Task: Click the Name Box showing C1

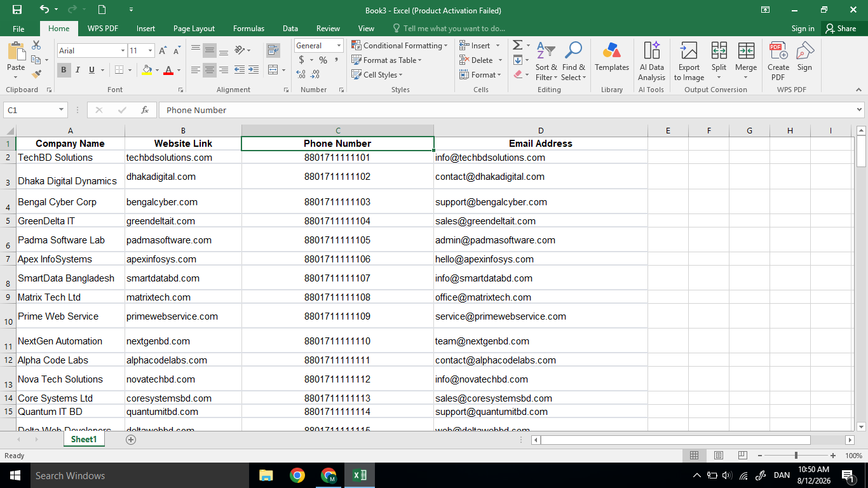Action: click(x=35, y=110)
